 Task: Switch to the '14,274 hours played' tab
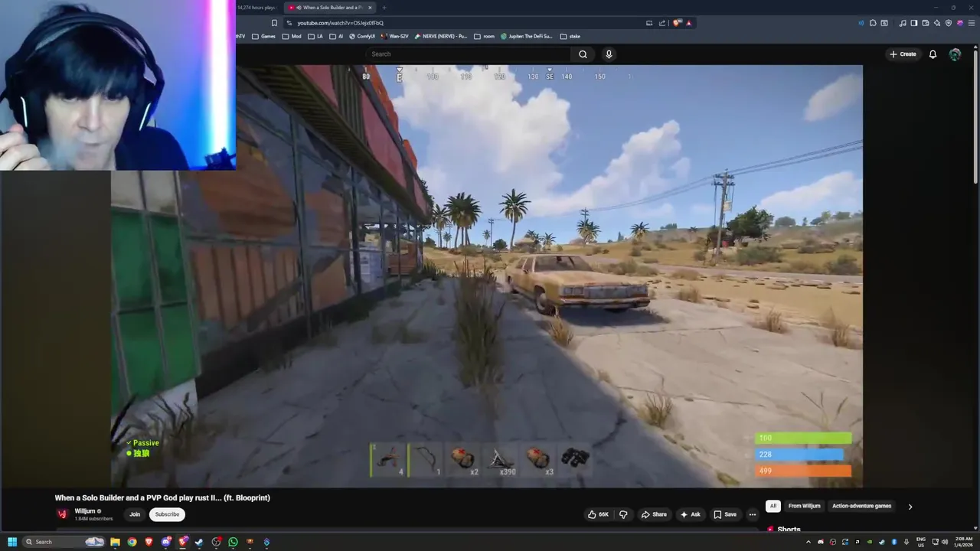pos(257,8)
